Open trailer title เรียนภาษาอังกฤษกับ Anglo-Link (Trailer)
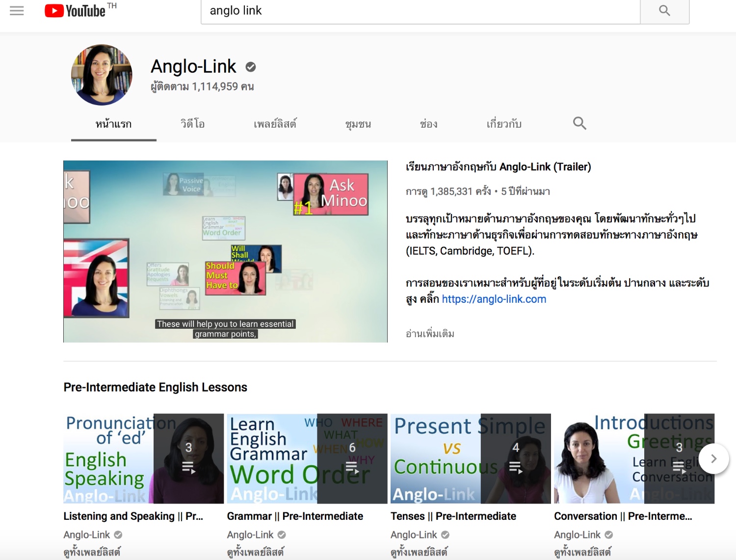The height and width of the screenshot is (560, 736). 498,167
